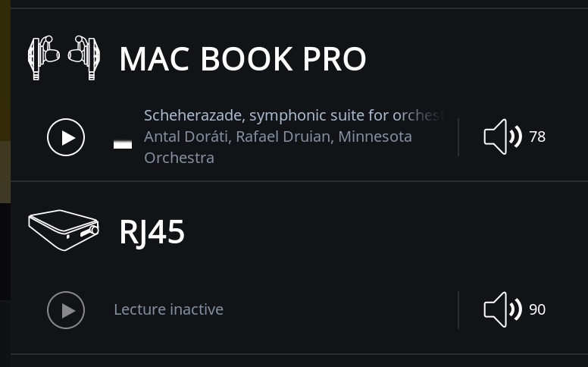
Task: Start playback in the MAC BOOK PRO zone
Action: pos(66,137)
